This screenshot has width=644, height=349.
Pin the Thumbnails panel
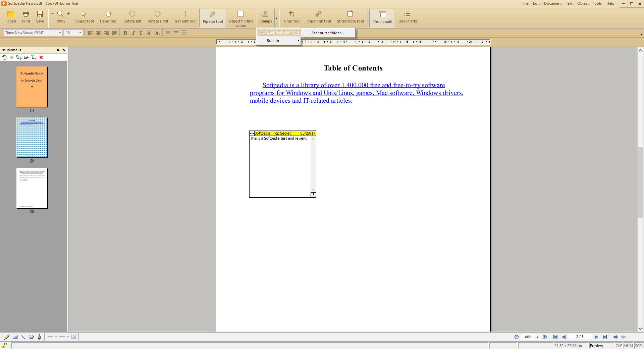[x=58, y=50]
